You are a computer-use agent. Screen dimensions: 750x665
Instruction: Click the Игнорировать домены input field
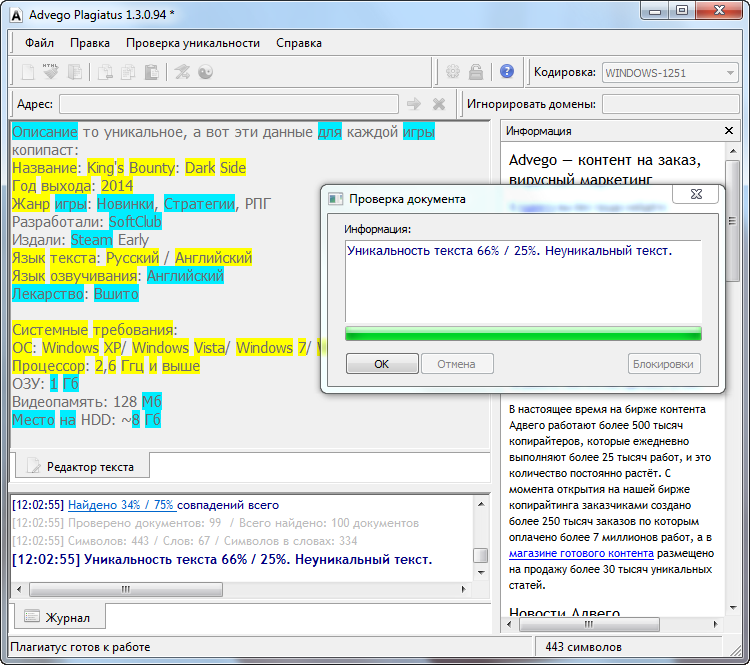point(671,104)
